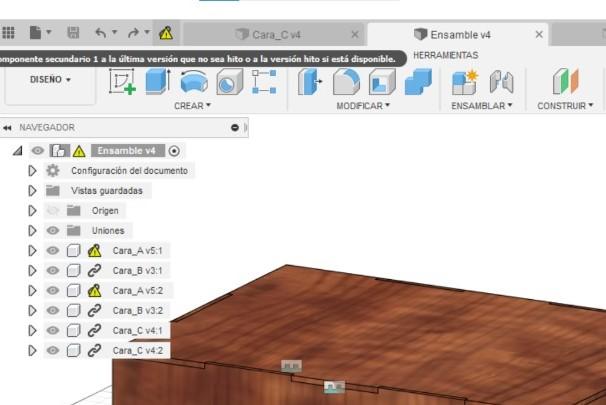Viewport: 606px width, 405px height.
Task: Select the Press Pull tool
Action: click(310, 82)
